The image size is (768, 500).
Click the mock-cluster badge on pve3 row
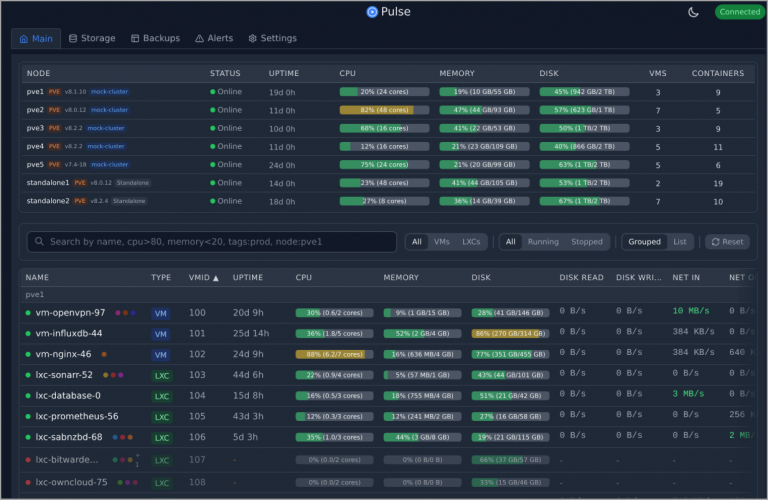tap(106, 128)
